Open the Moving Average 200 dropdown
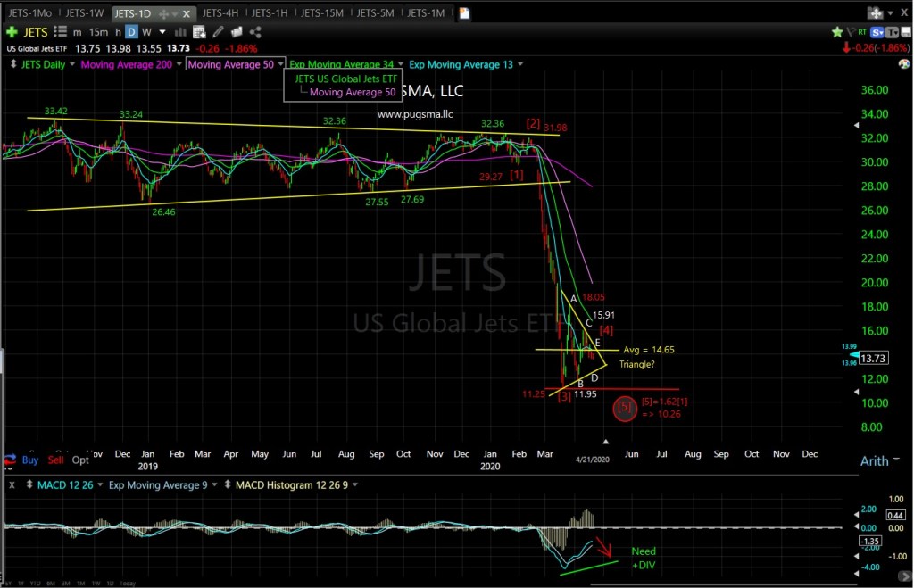 [x=179, y=64]
